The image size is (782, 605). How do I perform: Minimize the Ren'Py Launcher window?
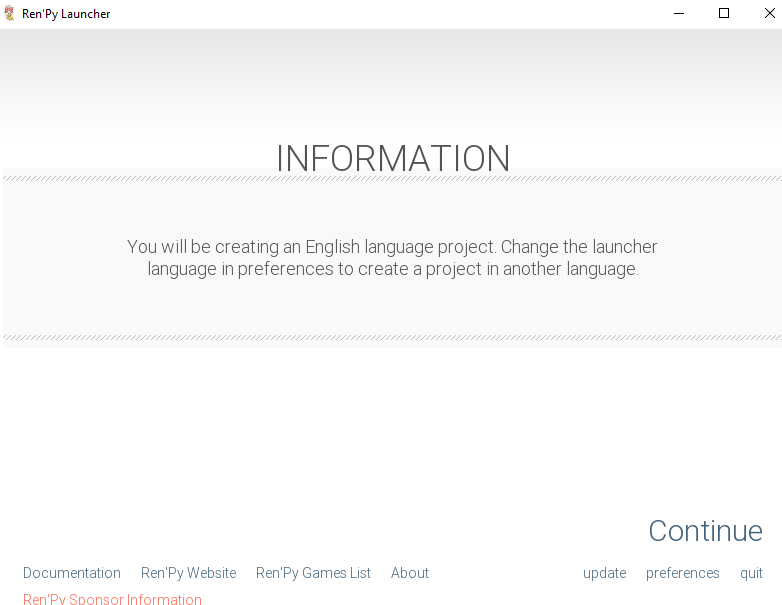(679, 13)
